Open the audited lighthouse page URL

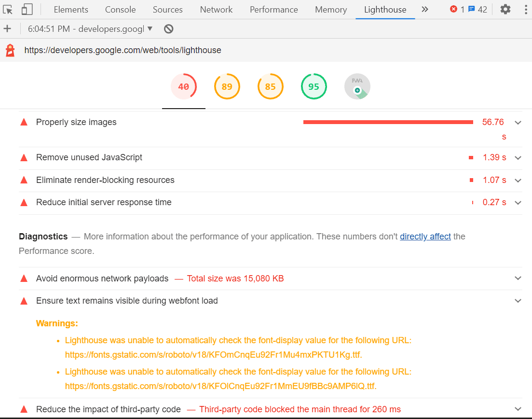[x=123, y=50]
